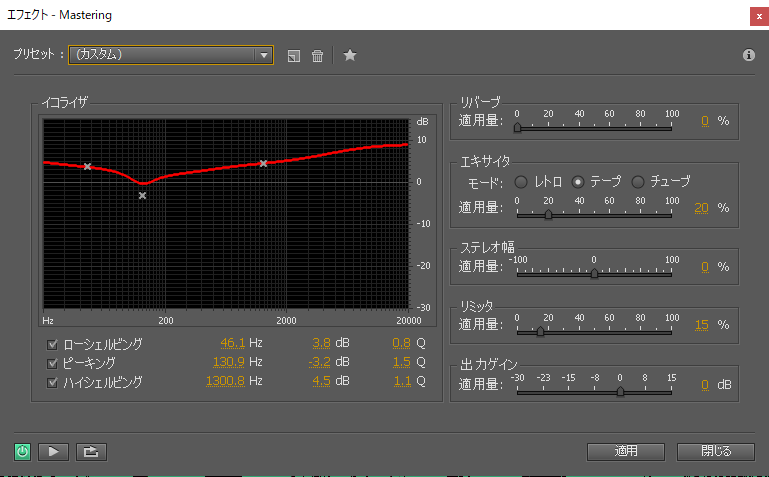Edit reverb amount value 0 %

pyautogui.click(x=705, y=121)
